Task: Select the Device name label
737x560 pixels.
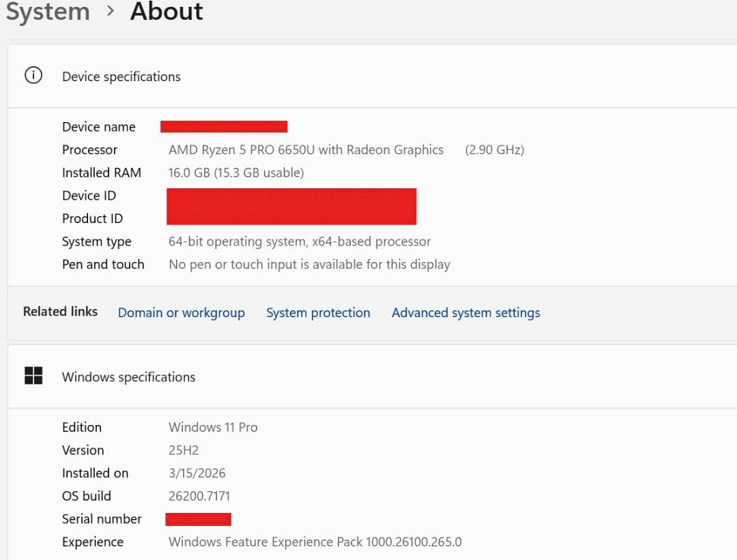Action: click(99, 127)
